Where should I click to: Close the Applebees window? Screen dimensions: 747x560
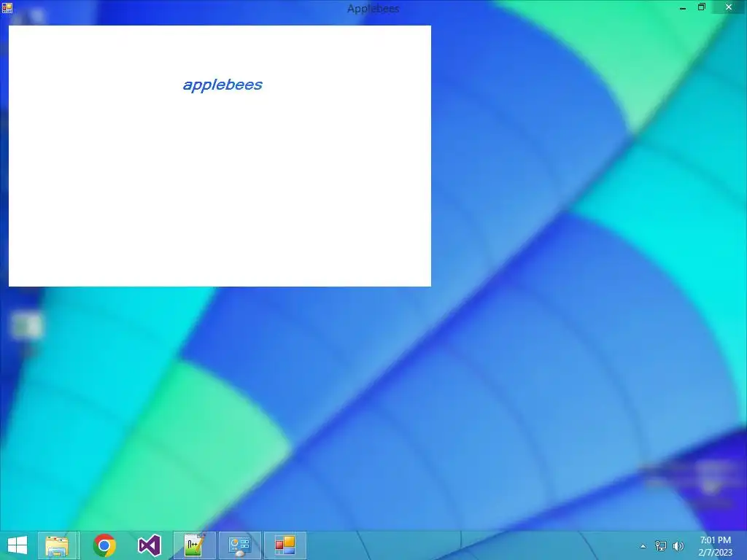[x=729, y=7]
